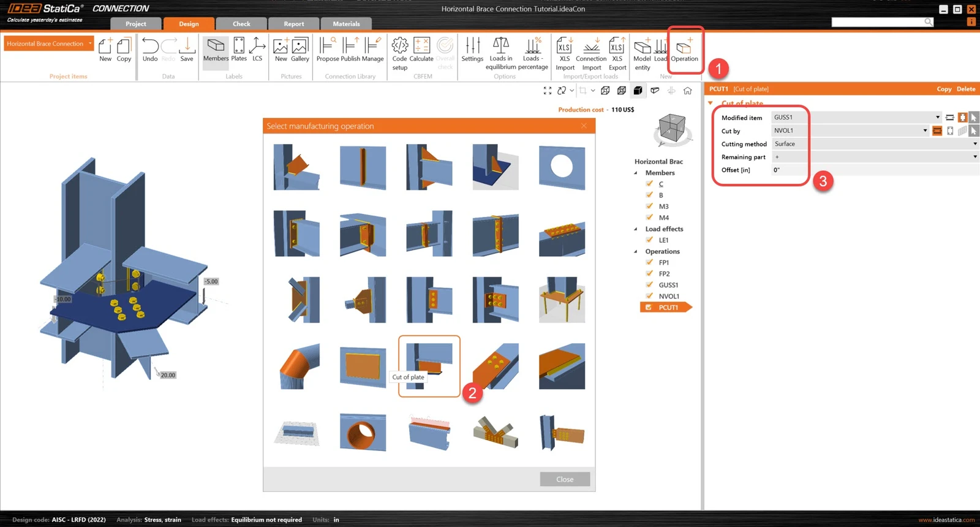Select the Cut of plate operation thumbnail
The height and width of the screenshot is (527, 980).
(x=429, y=366)
